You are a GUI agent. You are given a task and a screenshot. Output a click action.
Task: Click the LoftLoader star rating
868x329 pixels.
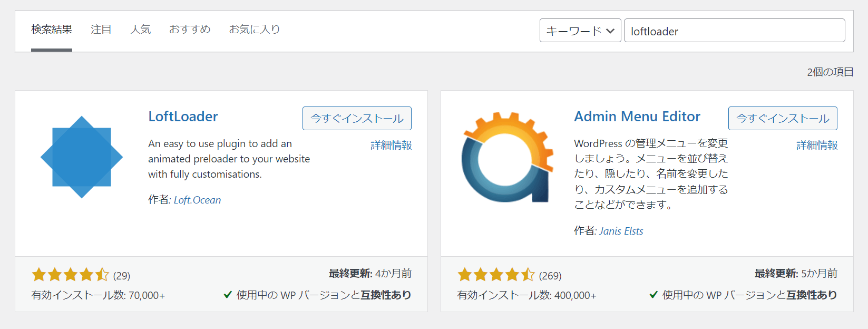(x=70, y=275)
